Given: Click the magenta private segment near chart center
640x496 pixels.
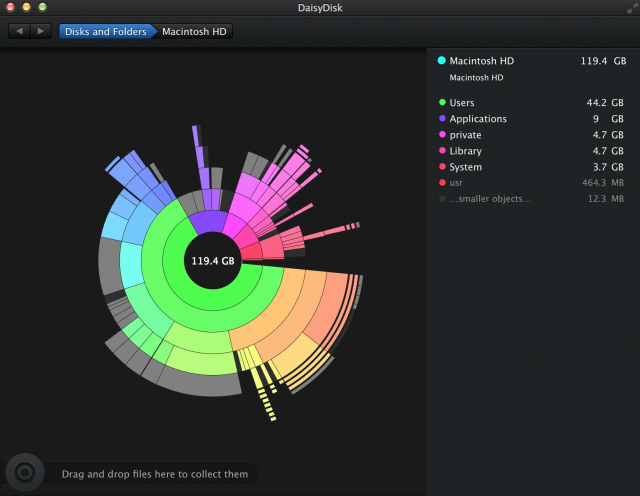Looking at the screenshot, I should (233, 225).
